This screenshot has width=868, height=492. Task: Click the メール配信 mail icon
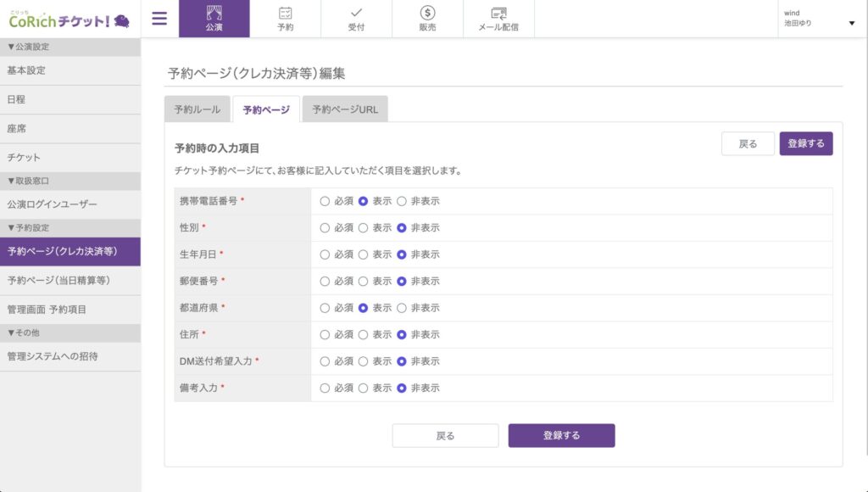pos(498,14)
